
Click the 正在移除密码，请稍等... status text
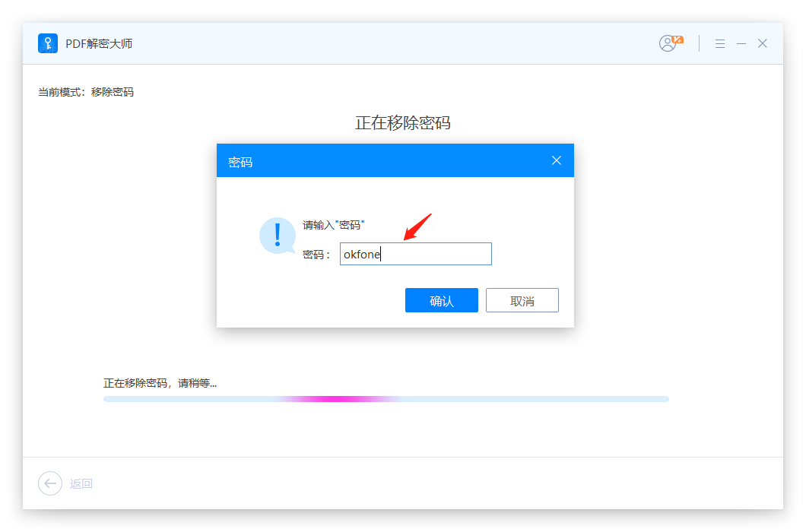click(x=160, y=383)
